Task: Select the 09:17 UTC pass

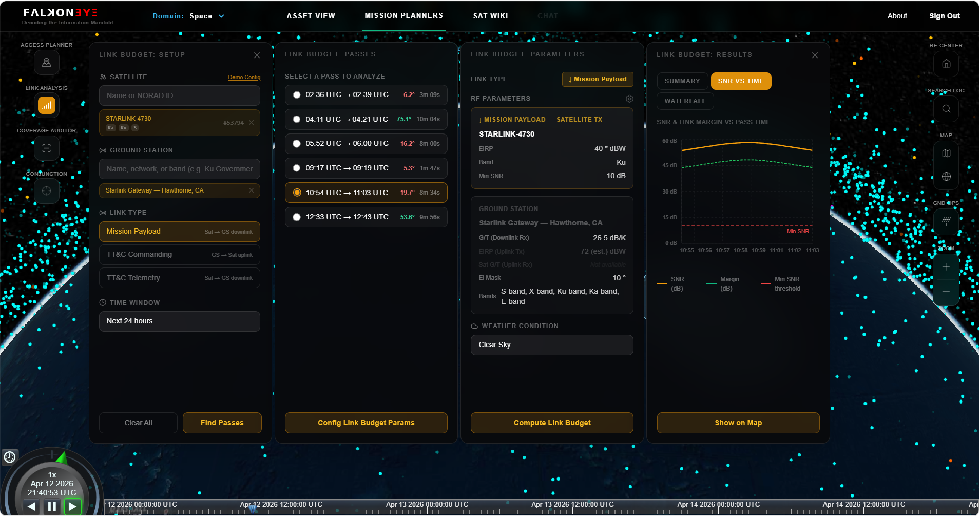Action: pyautogui.click(x=366, y=168)
